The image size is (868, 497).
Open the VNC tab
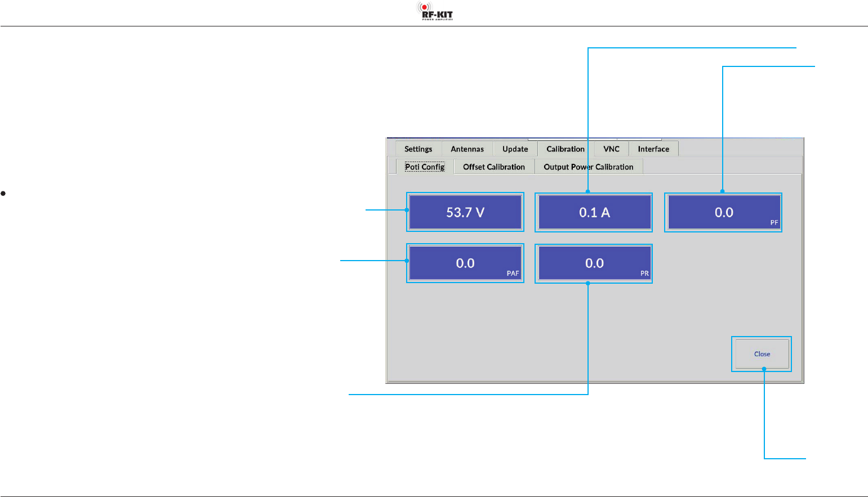coord(611,149)
